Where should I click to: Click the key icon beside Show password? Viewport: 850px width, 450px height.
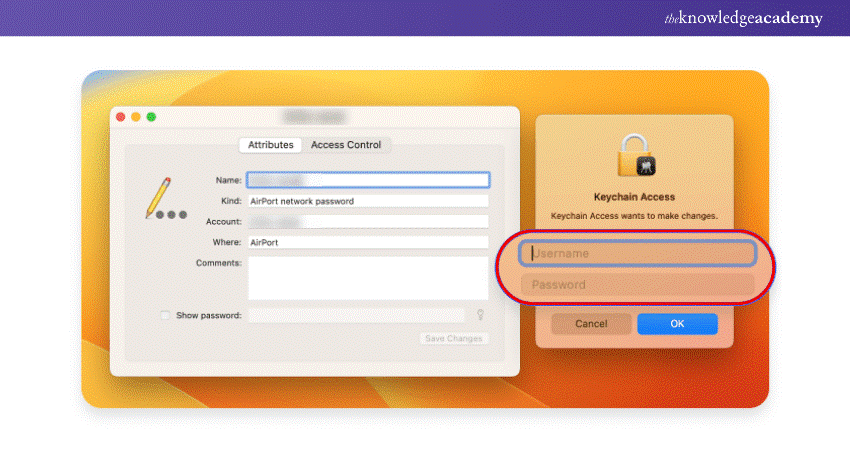(x=480, y=315)
